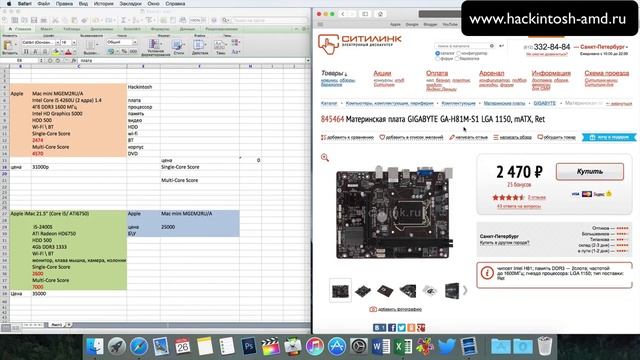Viewport: 640px width, 360px height.
Task: Expand the 'Товары' catalog menu
Action: (x=333, y=73)
